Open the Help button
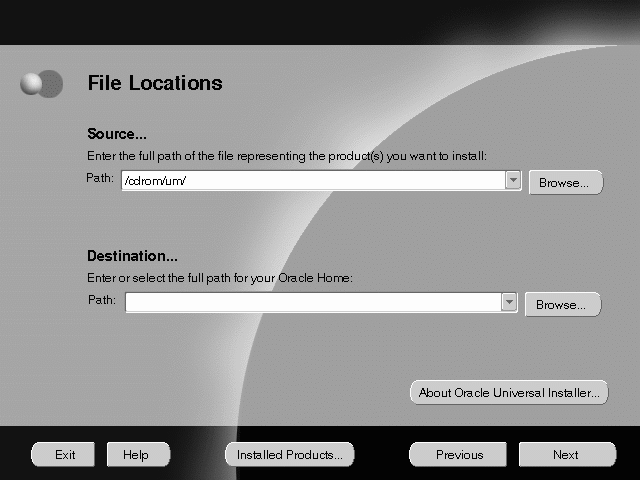 [138, 454]
